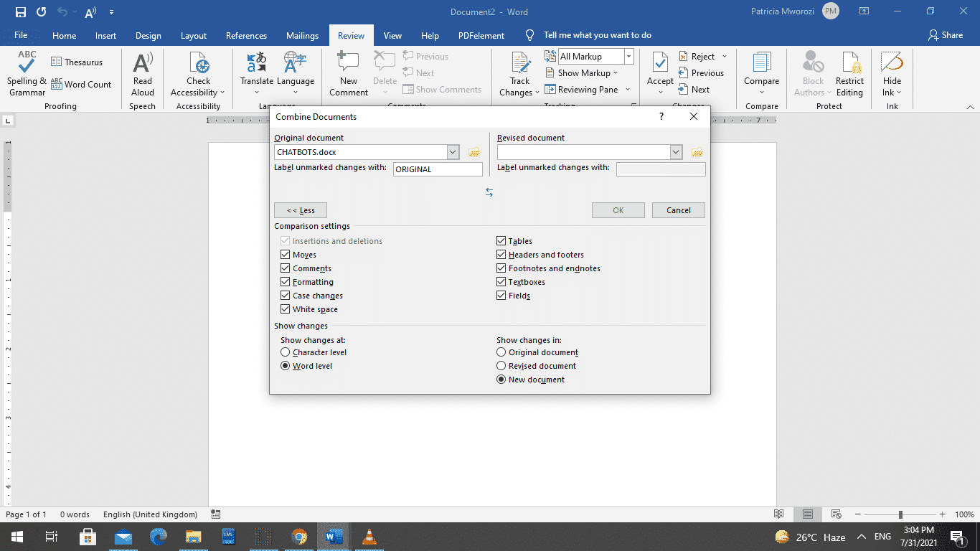Select Character level for showing changes

(286, 352)
